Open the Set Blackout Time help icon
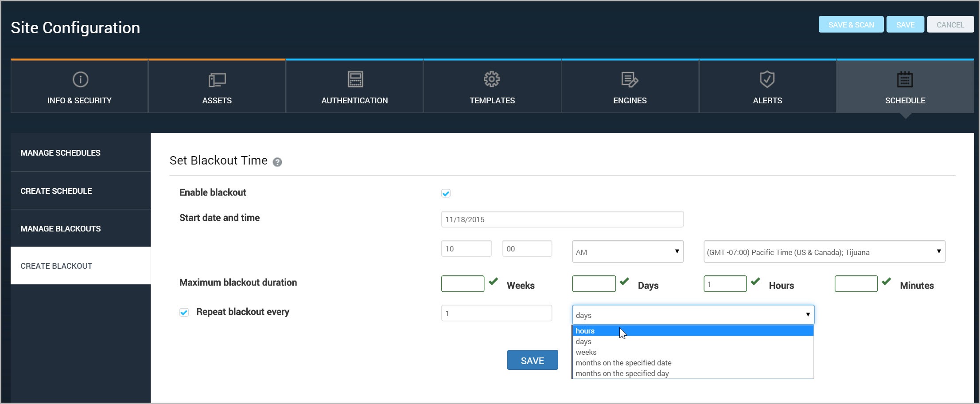The image size is (980, 404). (x=277, y=162)
